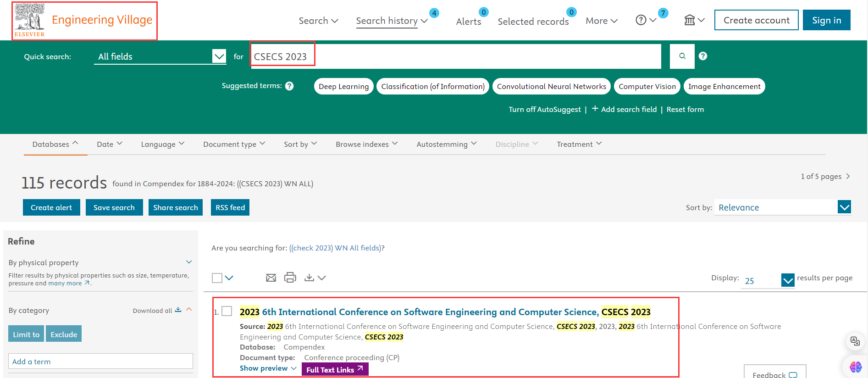The height and width of the screenshot is (378, 868).
Task: Open Alerts in top navigation
Action: 469,21
